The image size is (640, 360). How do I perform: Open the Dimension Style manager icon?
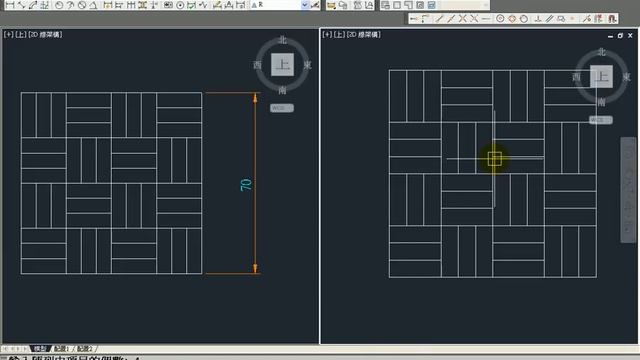(315, 5)
